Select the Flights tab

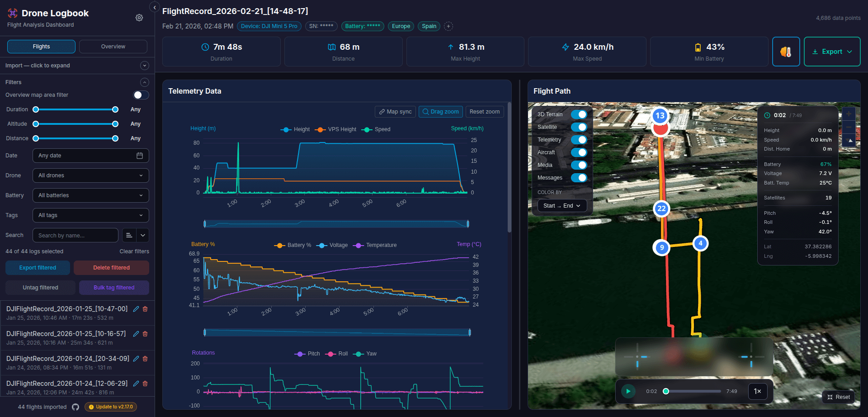(41, 46)
